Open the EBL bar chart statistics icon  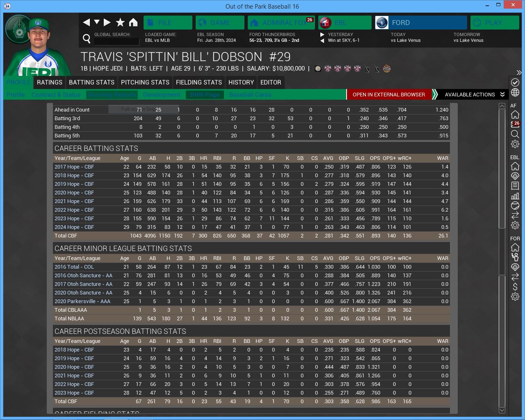[x=515, y=196]
